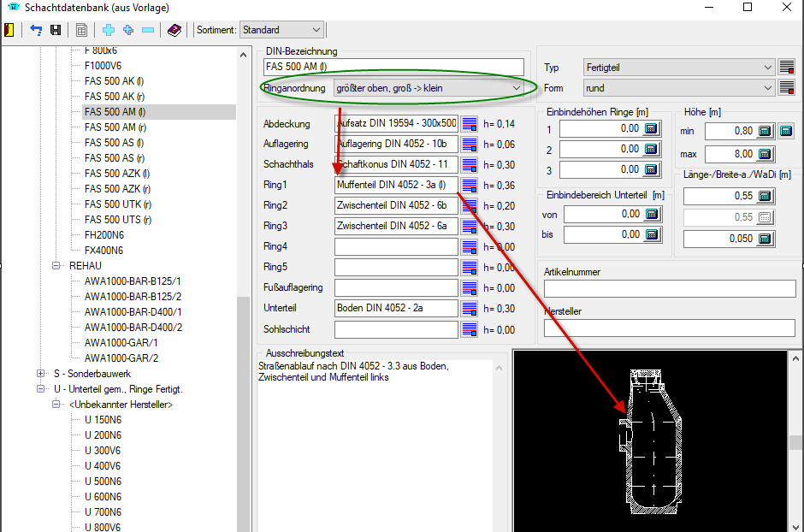Click the blue undo arrow icon
The height and width of the screenshot is (532, 804).
pyautogui.click(x=36, y=30)
